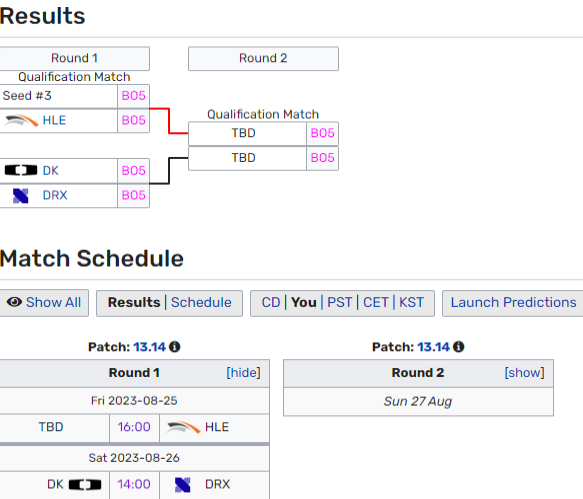Select the KST timezone option
This screenshot has width=583, height=499.
(x=411, y=302)
